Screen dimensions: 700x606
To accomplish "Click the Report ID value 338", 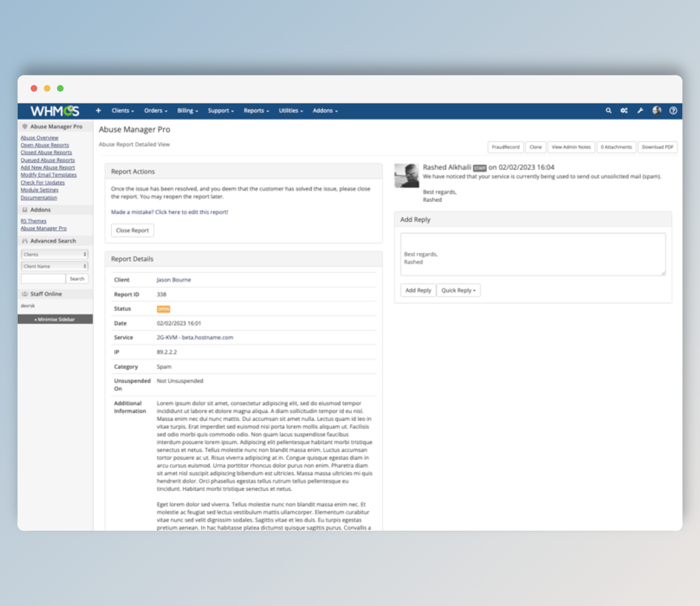I will click(162, 294).
